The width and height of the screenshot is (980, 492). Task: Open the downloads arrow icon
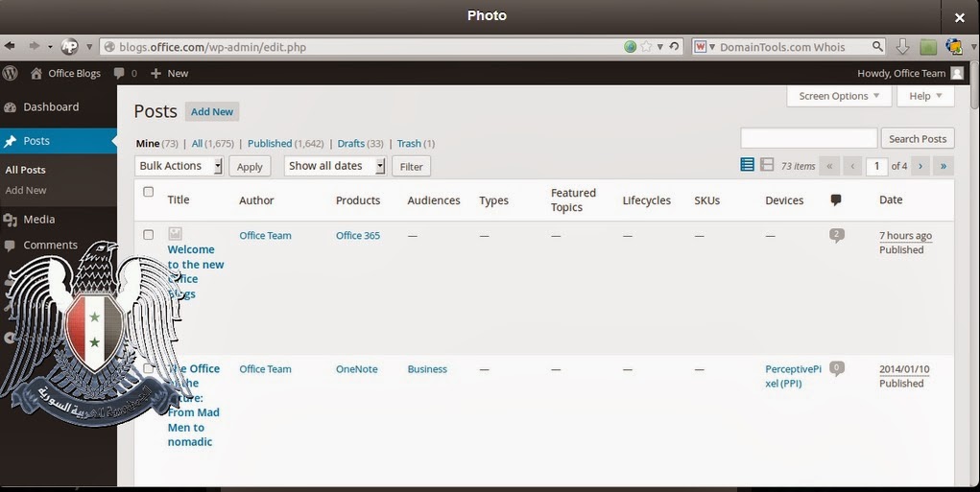coord(902,47)
